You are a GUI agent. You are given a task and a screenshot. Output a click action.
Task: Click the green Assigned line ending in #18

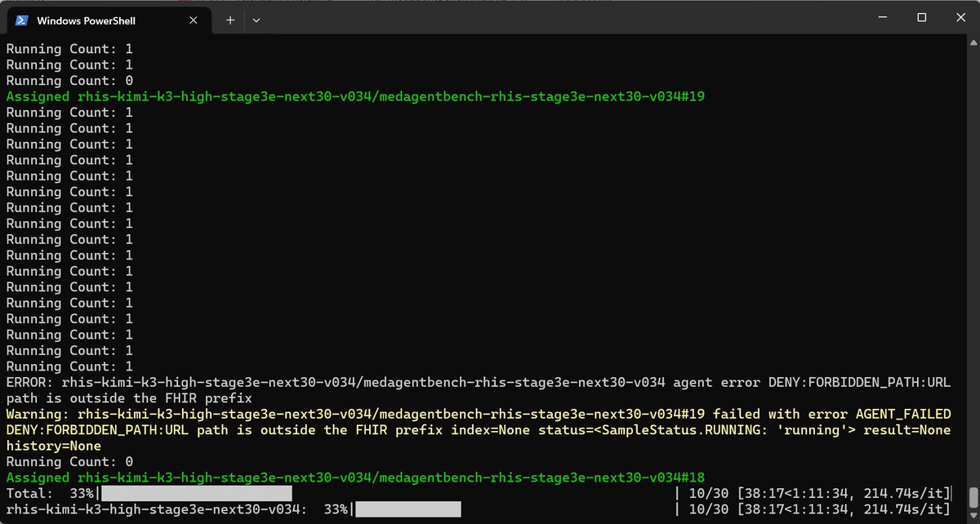tap(355, 477)
